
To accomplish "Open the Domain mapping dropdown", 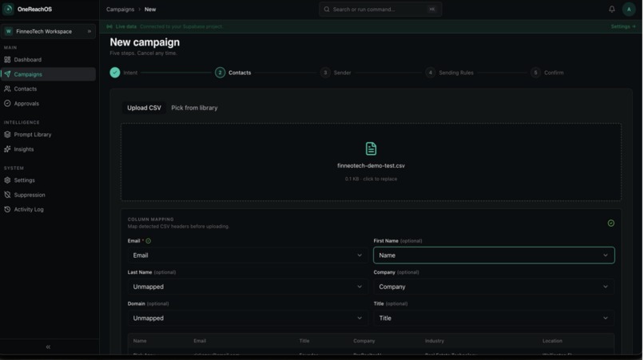I will point(248,318).
